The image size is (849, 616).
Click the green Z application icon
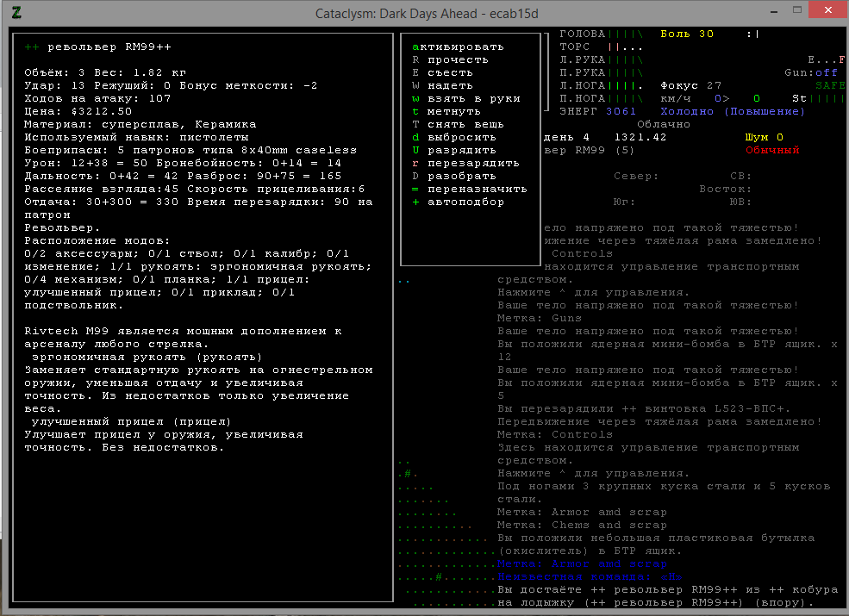(x=16, y=12)
